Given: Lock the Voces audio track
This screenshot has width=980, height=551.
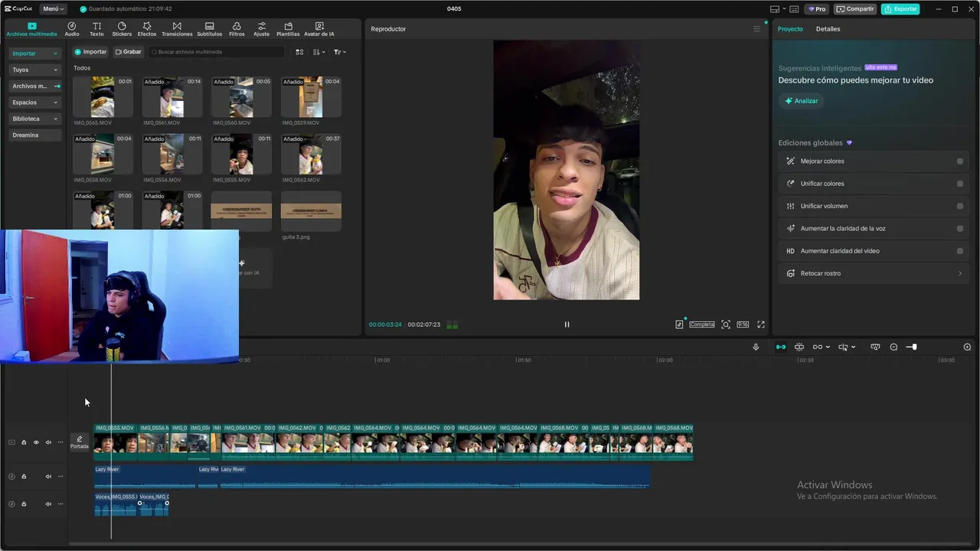Looking at the screenshot, I should point(24,504).
